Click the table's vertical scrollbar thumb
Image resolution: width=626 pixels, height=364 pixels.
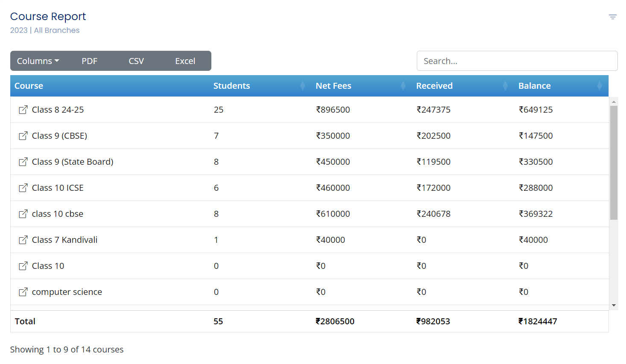tap(614, 163)
